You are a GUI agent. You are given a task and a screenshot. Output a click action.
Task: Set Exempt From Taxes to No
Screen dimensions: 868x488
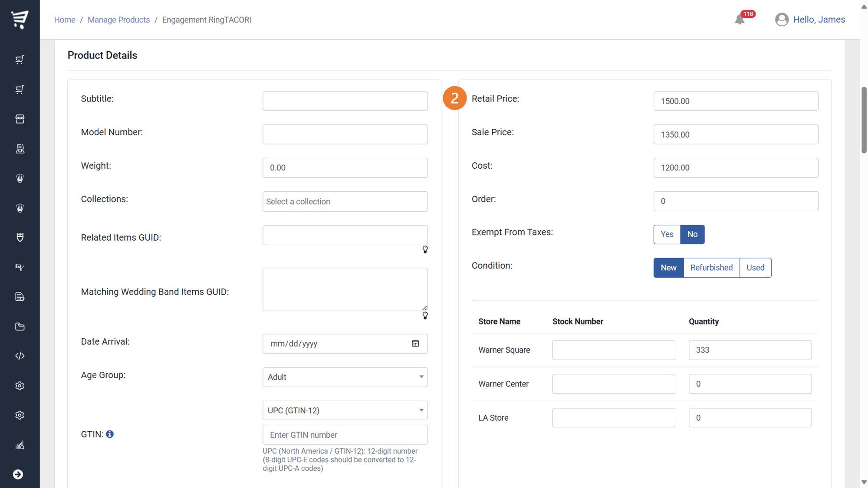coord(692,234)
